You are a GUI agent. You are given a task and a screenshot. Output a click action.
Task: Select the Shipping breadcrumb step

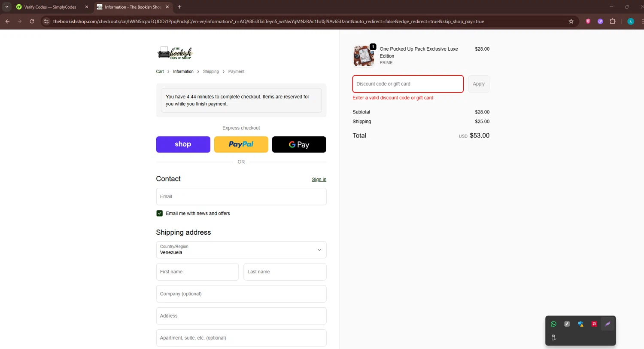pyautogui.click(x=211, y=71)
